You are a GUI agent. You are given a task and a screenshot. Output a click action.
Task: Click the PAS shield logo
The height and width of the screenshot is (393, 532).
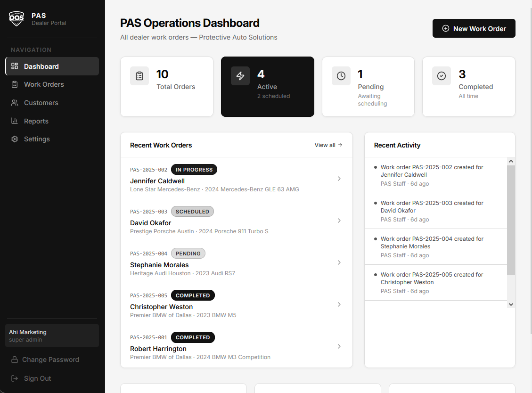pyautogui.click(x=16, y=18)
